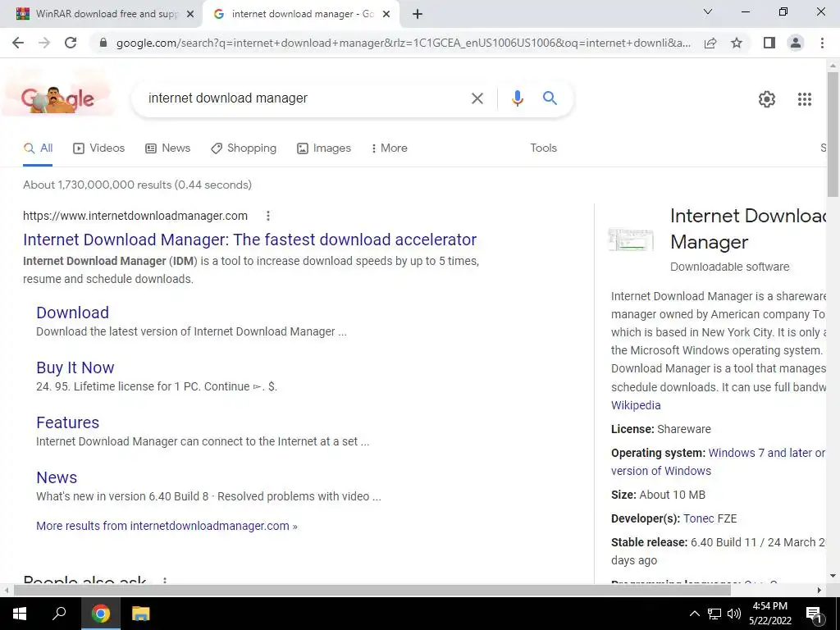The height and width of the screenshot is (630, 840).
Task: Click the padlock site info icon
Action: pos(103,43)
